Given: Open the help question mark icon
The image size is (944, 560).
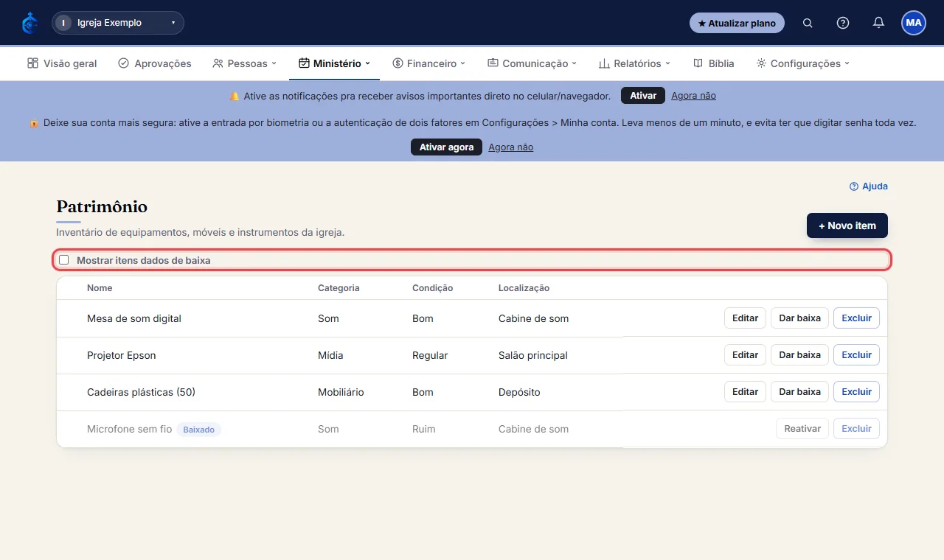Looking at the screenshot, I should point(843,23).
